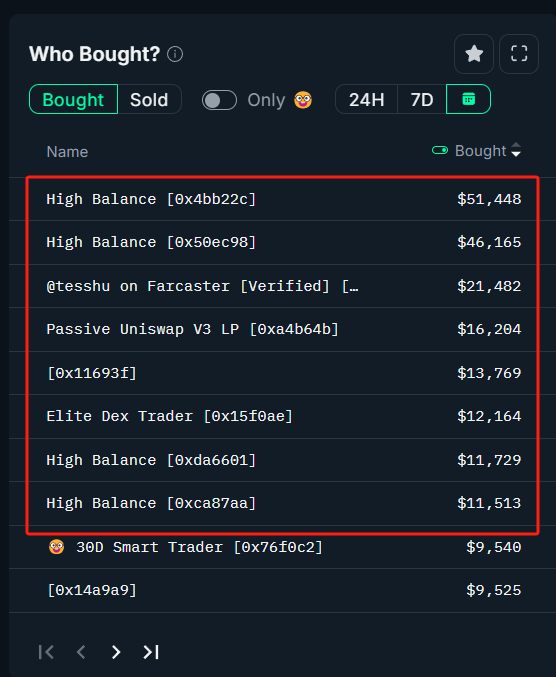Toggle the green Bought column unit switch
Screen dimensions: 556x677
click(x=440, y=150)
